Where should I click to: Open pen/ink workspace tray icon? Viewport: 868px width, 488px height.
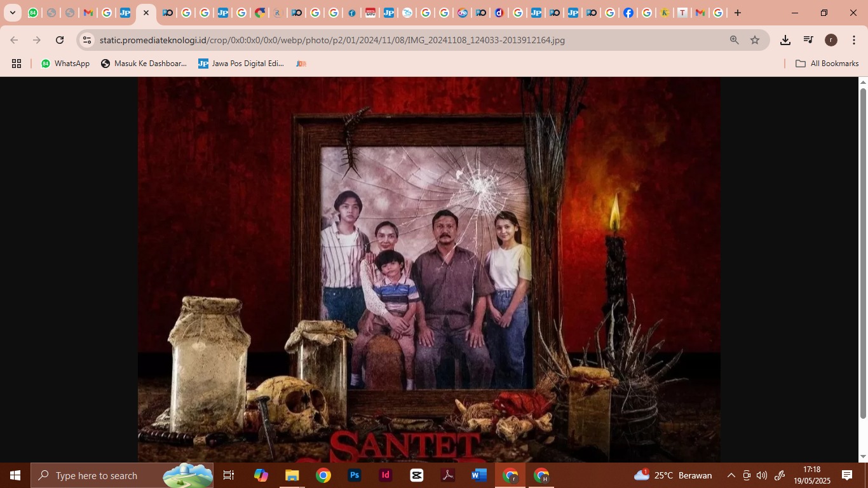pos(780,475)
